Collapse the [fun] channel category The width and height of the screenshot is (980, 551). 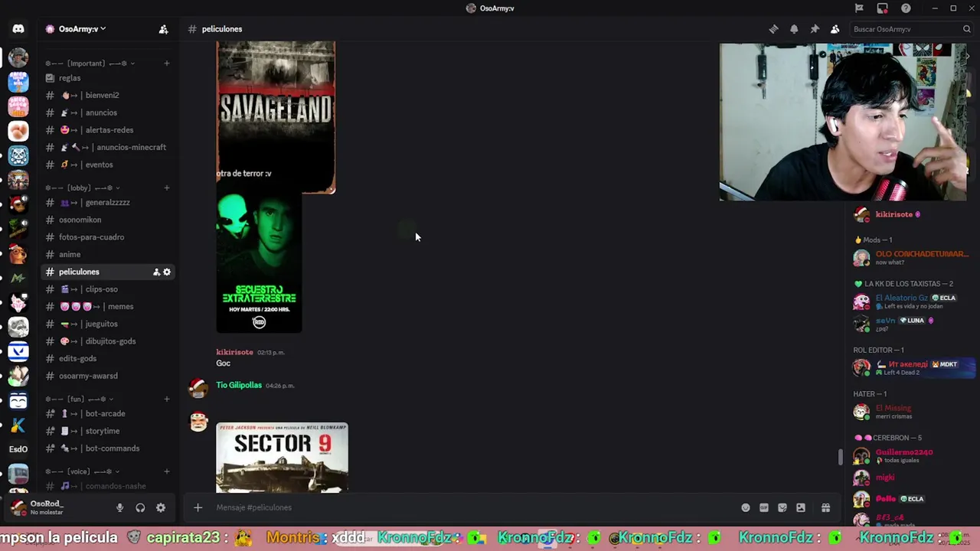coord(80,399)
